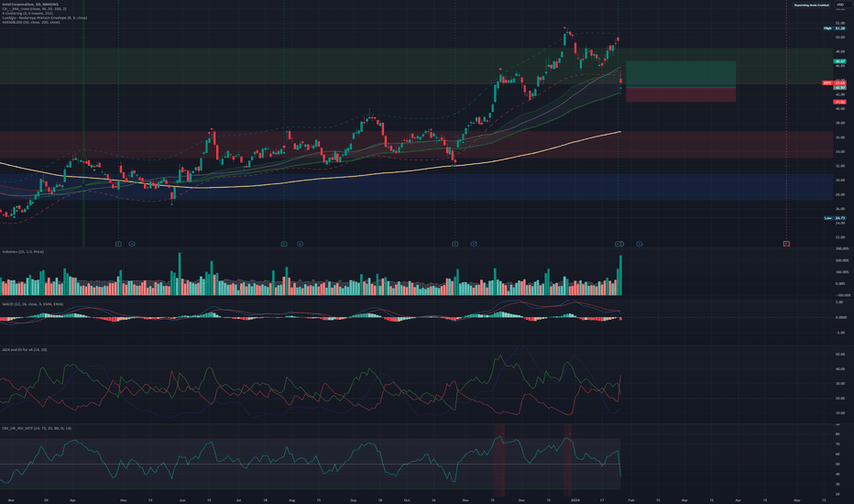Click the Repainting Mode Enabled label

[812, 5]
